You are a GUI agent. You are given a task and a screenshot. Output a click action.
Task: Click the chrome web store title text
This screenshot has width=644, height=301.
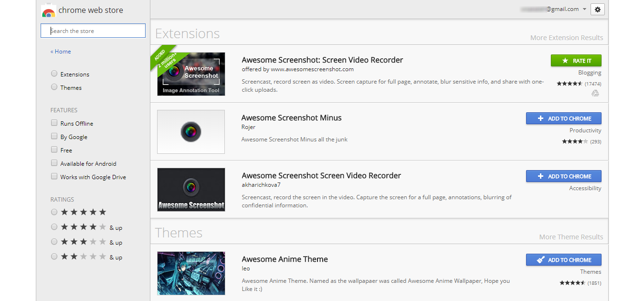(x=91, y=10)
